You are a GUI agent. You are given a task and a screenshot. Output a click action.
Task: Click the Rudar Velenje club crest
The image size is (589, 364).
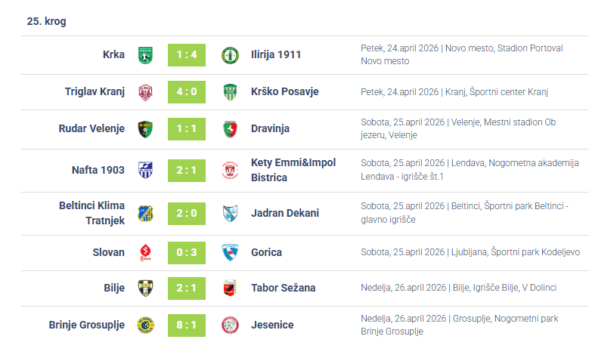tap(145, 129)
